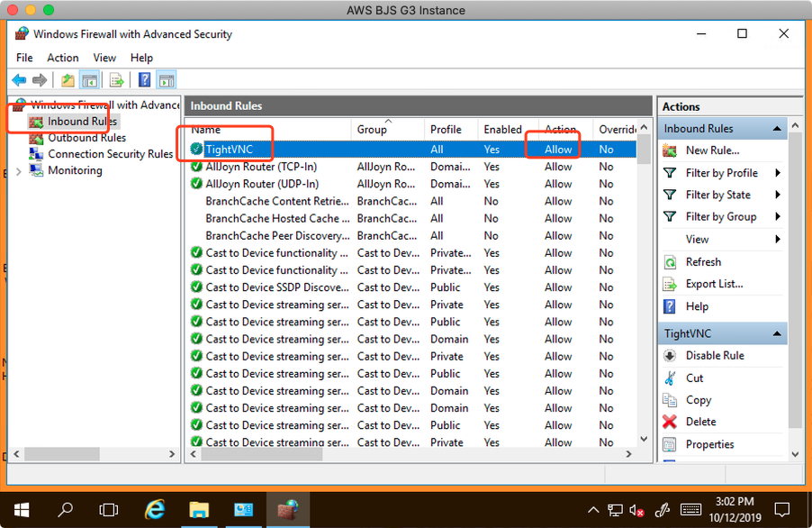
Task: Click the Cut scissors icon in Actions
Action: [670, 378]
